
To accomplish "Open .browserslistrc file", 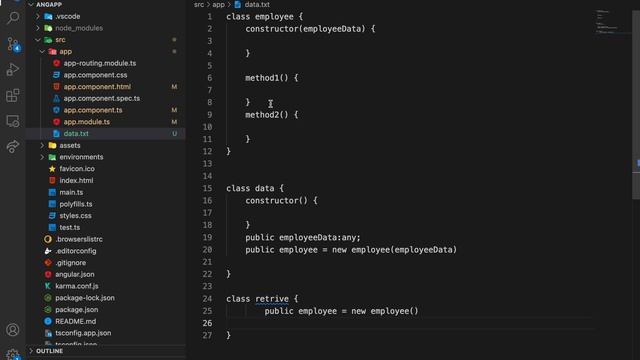I will (79, 239).
